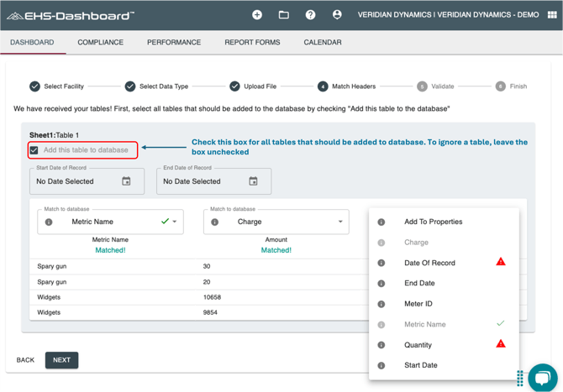This screenshot has width=563, height=392.
Task: Click the Start Date of Record field
Action: click(x=76, y=181)
